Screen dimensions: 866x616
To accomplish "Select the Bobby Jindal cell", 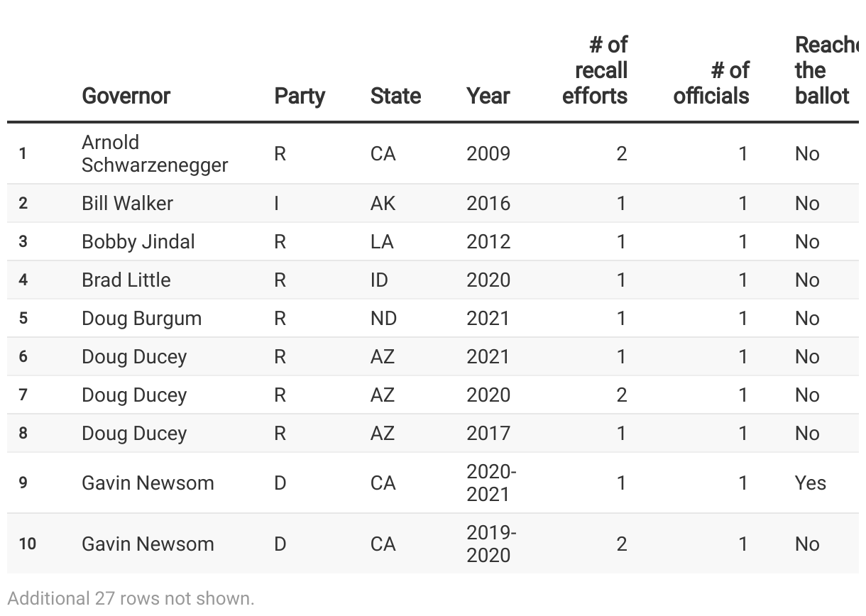I will click(x=138, y=242).
